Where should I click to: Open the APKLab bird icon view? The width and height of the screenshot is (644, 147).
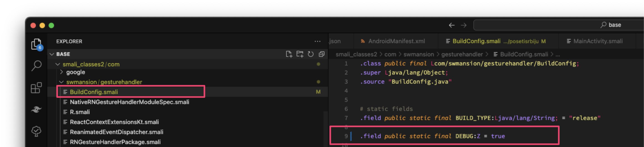[36, 110]
